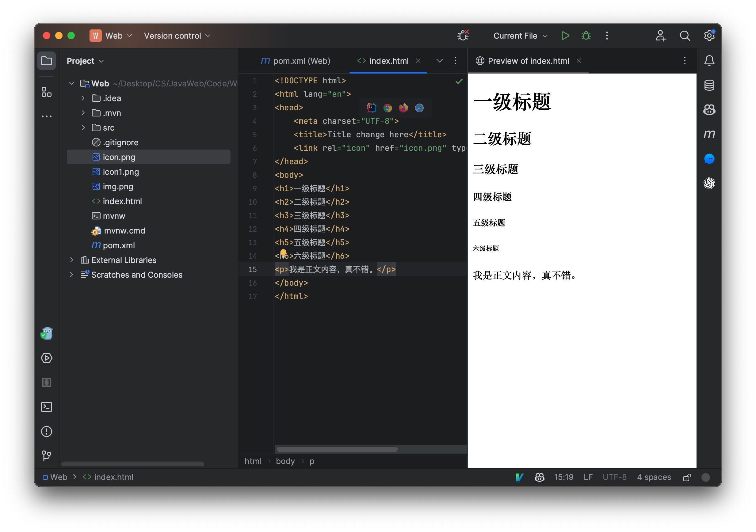
Task: Expand the .mvn folder
Action: click(83, 113)
